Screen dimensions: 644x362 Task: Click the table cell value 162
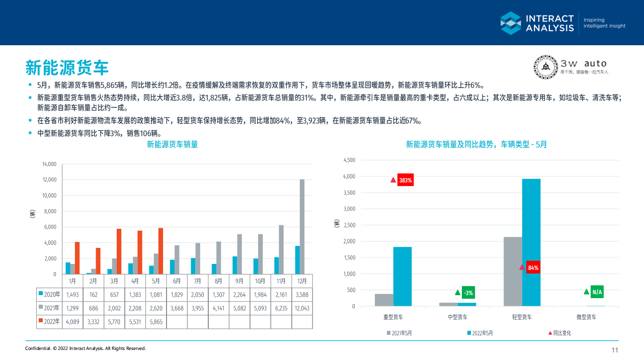(93, 294)
